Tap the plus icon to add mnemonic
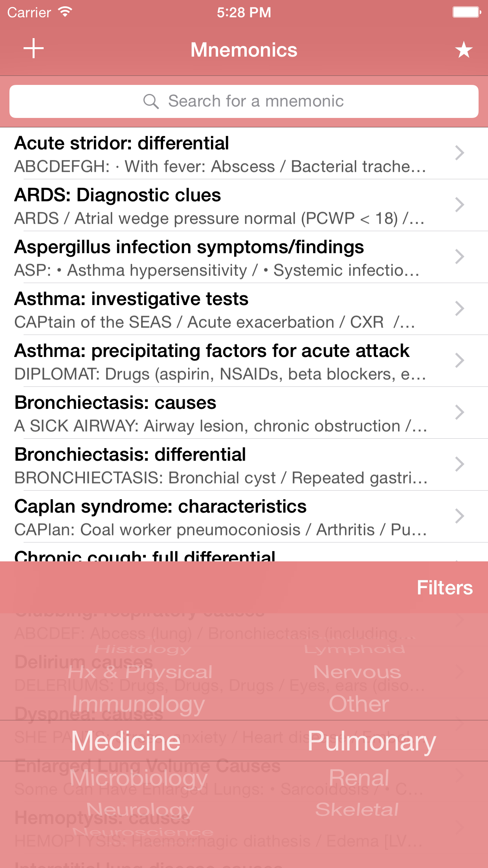488x868 pixels. point(34,49)
